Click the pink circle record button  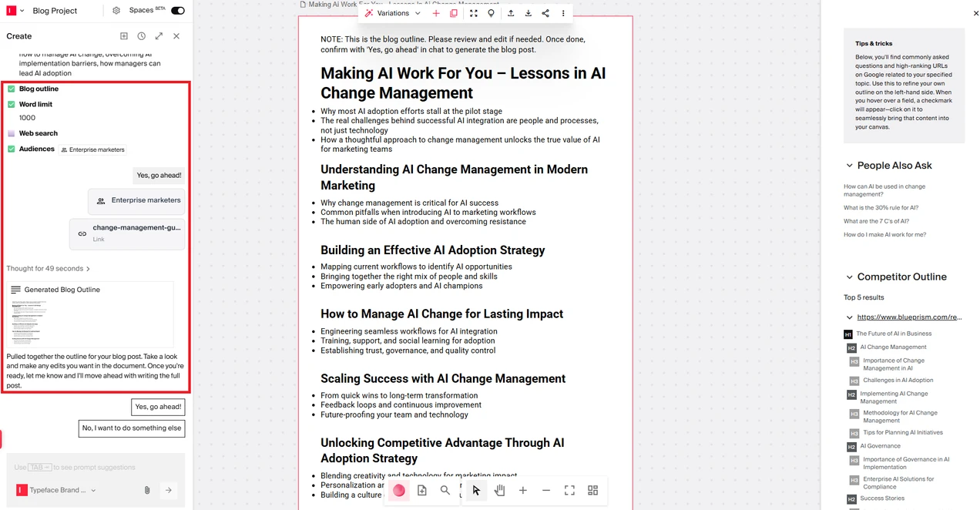[399, 490]
